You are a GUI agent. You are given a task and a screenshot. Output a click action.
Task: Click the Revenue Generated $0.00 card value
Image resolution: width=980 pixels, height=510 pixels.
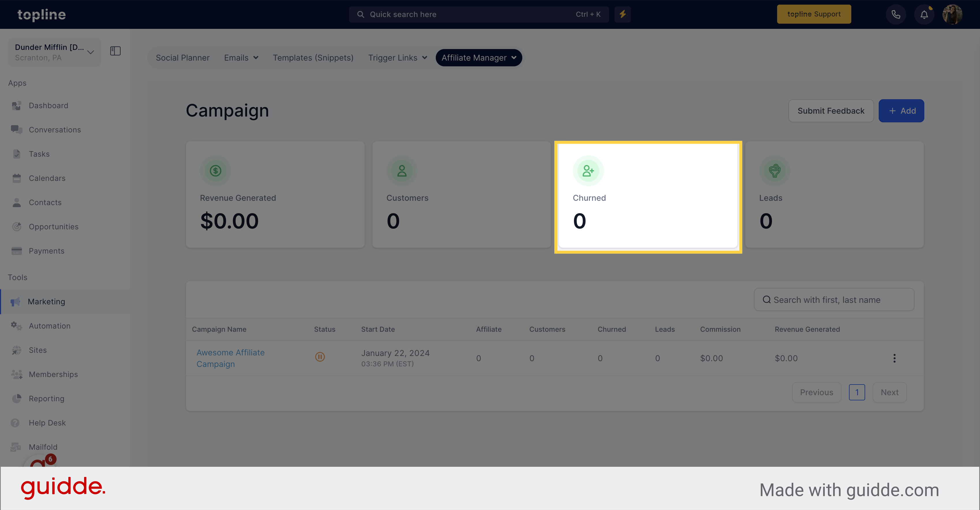(x=229, y=221)
